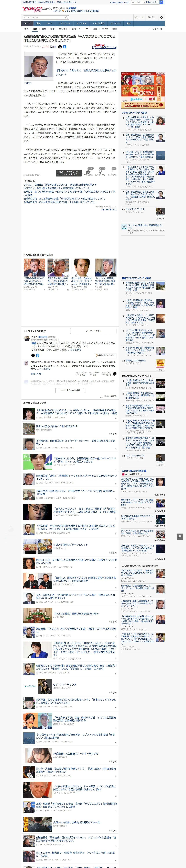Share 白鳥浩's comment on X
This screenshot has width=186, height=868.
[x=33, y=355]
